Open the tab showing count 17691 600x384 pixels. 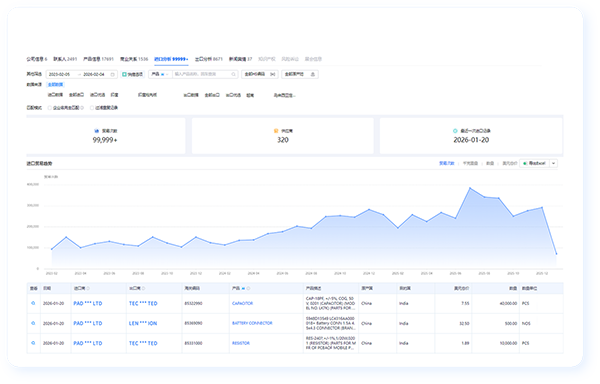coord(98,59)
